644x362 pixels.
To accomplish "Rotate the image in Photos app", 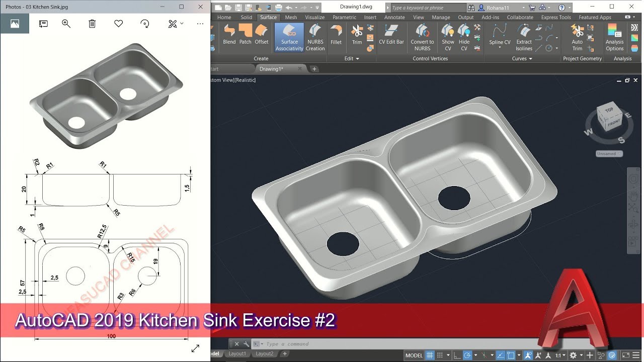I will 145,24.
